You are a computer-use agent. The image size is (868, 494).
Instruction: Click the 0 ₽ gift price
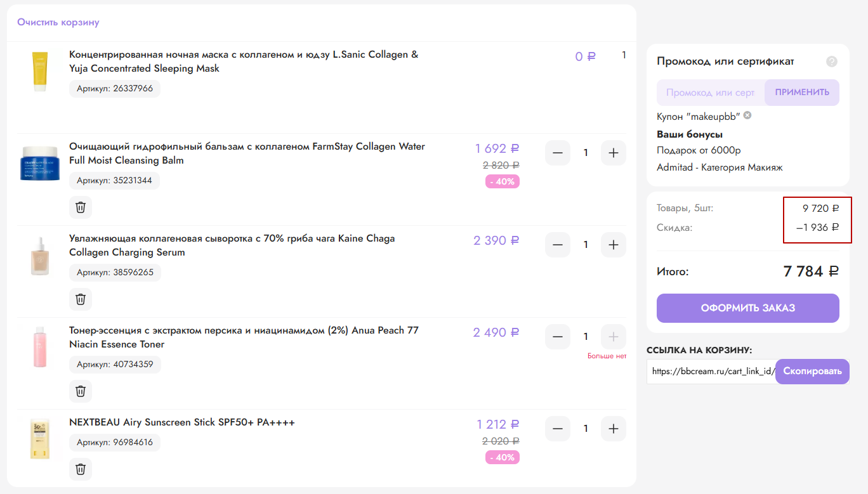click(x=586, y=56)
